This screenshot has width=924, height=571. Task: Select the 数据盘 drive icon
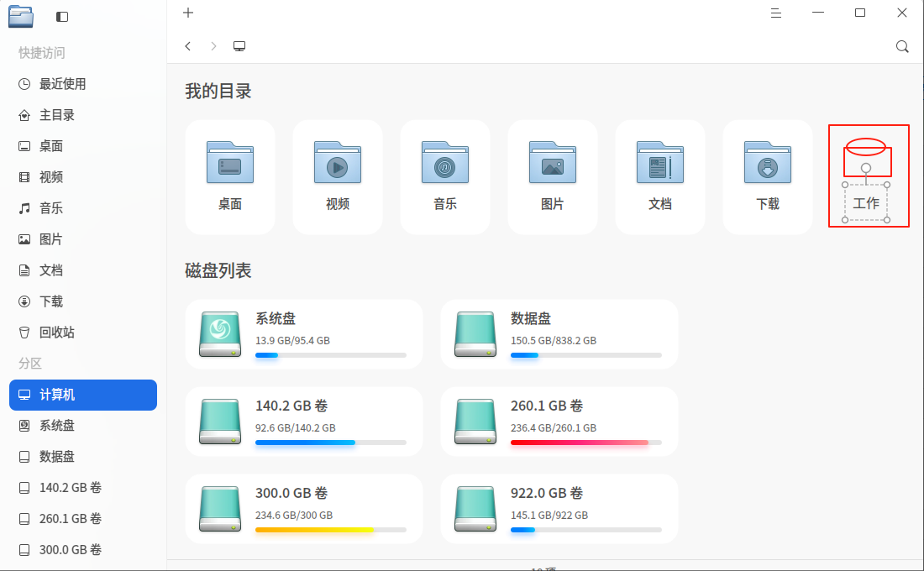click(475, 334)
